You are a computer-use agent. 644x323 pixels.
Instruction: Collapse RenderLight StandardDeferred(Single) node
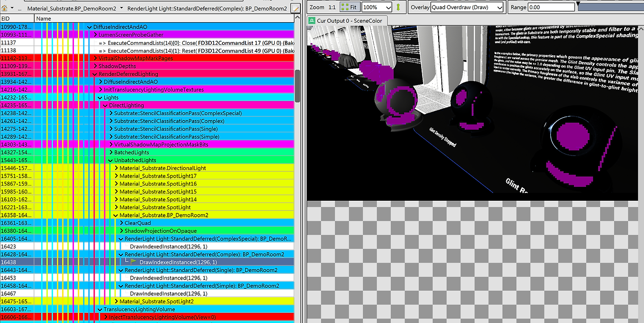[x=121, y=270]
